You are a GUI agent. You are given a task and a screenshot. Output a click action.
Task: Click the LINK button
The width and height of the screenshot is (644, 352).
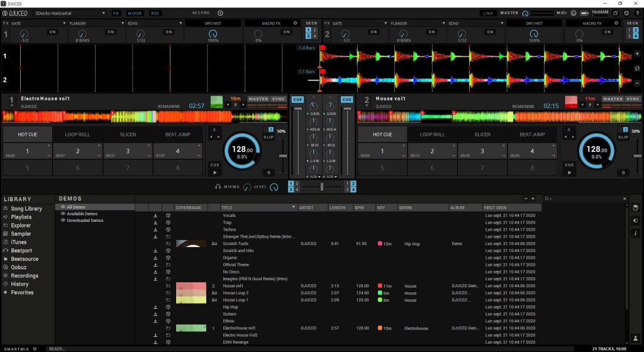click(488, 13)
